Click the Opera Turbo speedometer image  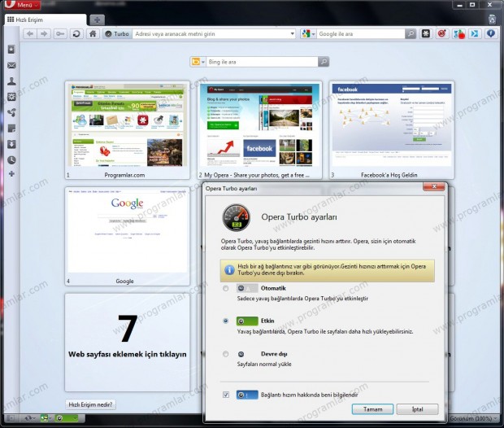237,217
